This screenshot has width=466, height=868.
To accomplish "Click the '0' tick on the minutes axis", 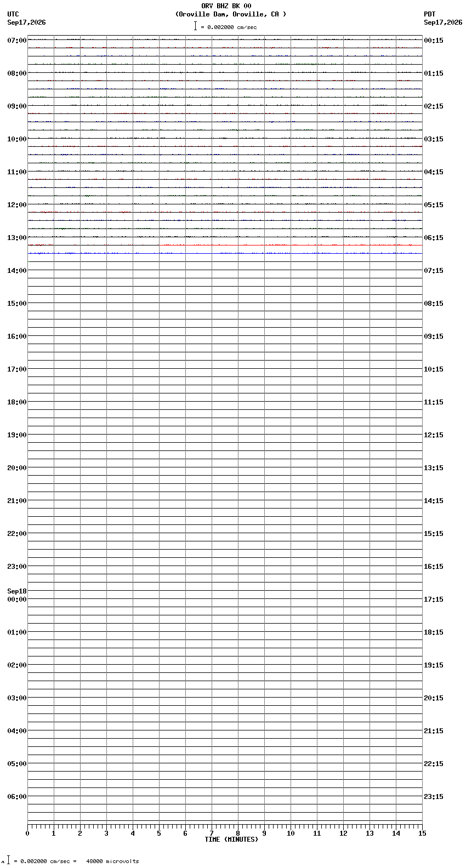I will [27, 833].
